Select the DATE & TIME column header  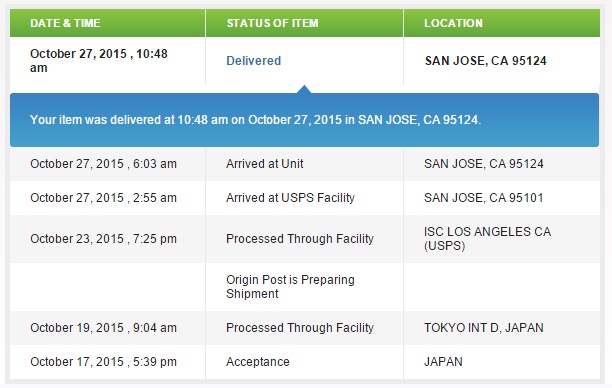coord(65,23)
